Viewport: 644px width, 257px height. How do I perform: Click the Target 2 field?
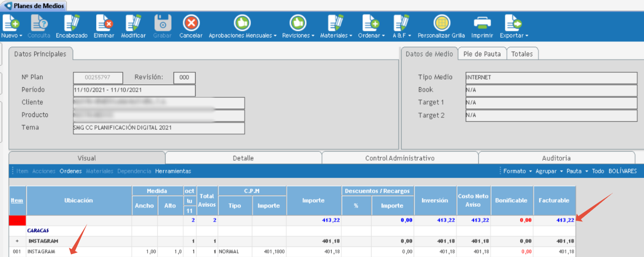coord(551,116)
